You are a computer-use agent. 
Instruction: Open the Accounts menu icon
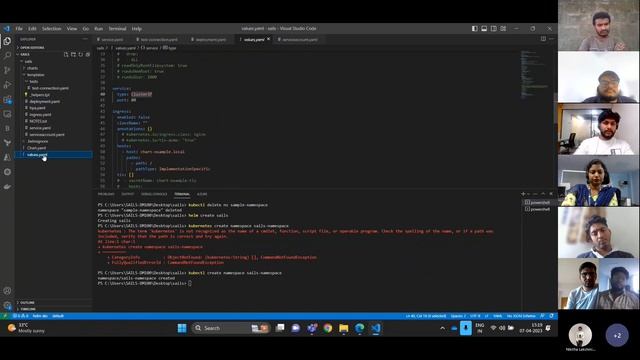(x=7, y=291)
